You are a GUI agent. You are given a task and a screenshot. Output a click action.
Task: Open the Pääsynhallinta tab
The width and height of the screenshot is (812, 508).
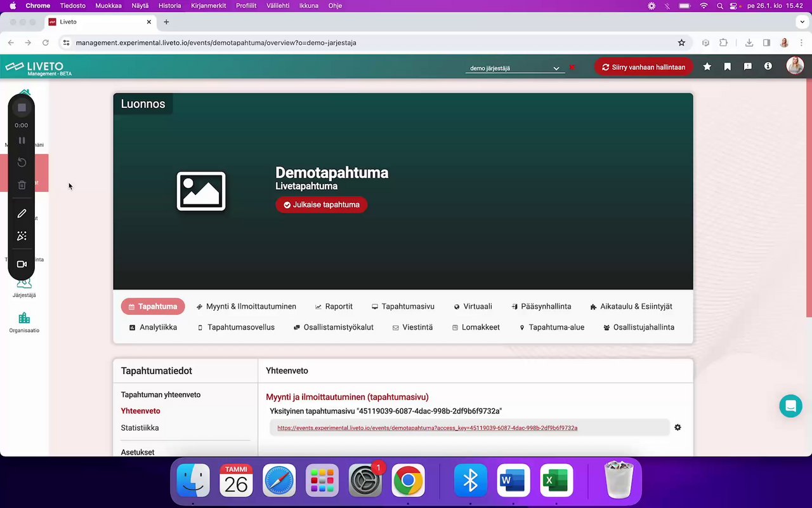(541, 306)
